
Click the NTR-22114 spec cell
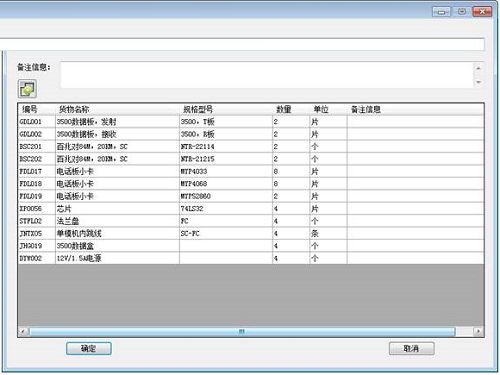coord(226,147)
